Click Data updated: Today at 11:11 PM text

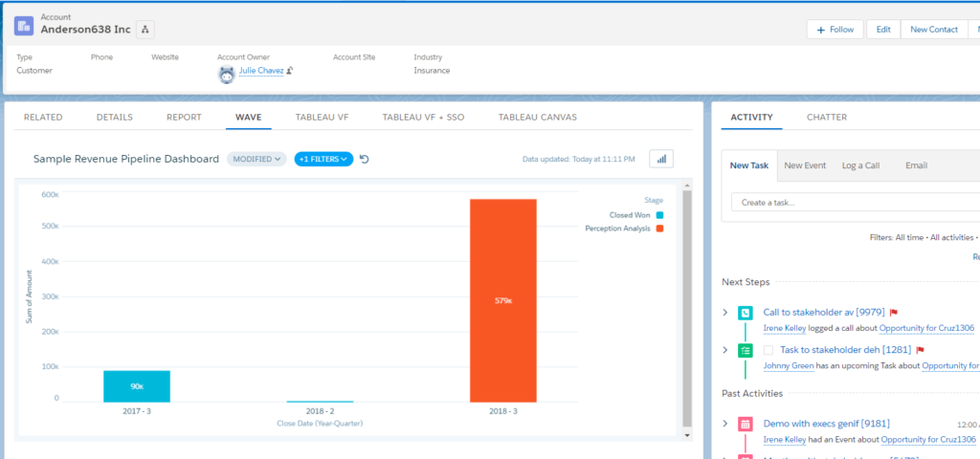579,160
